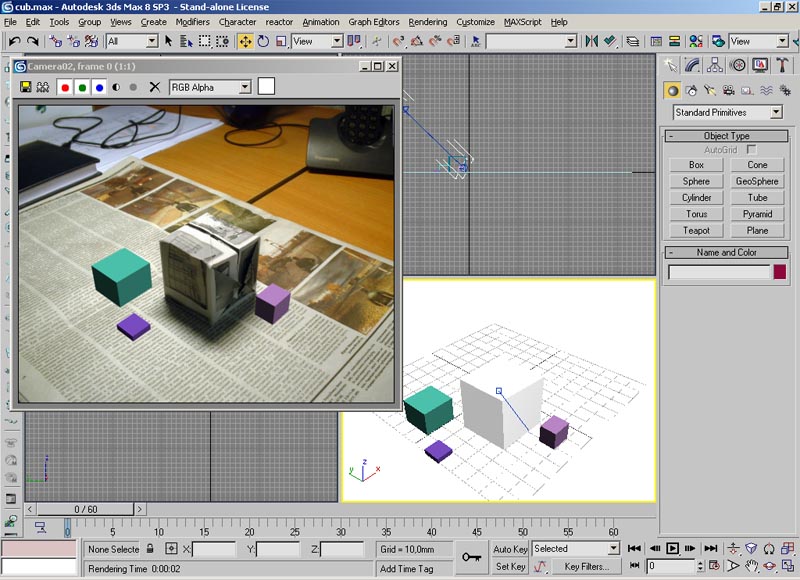Image resolution: width=800 pixels, height=580 pixels.
Task: Toggle the red channel in render window
Action: click(66, 87)
